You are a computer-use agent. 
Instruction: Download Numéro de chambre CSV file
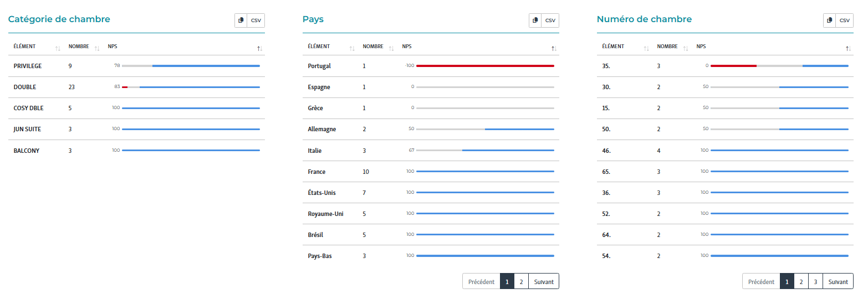(844, 20)
